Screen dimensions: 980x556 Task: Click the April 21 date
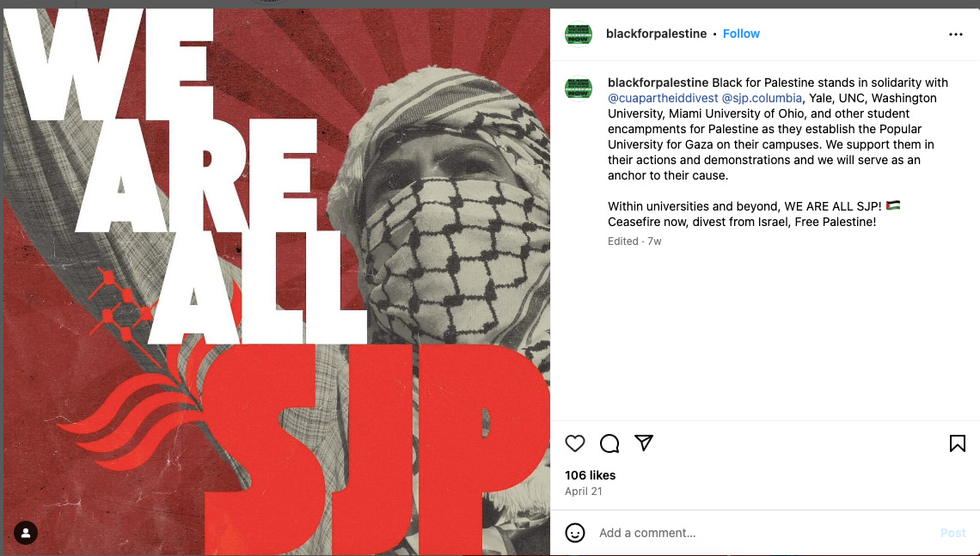pos(583,492)
